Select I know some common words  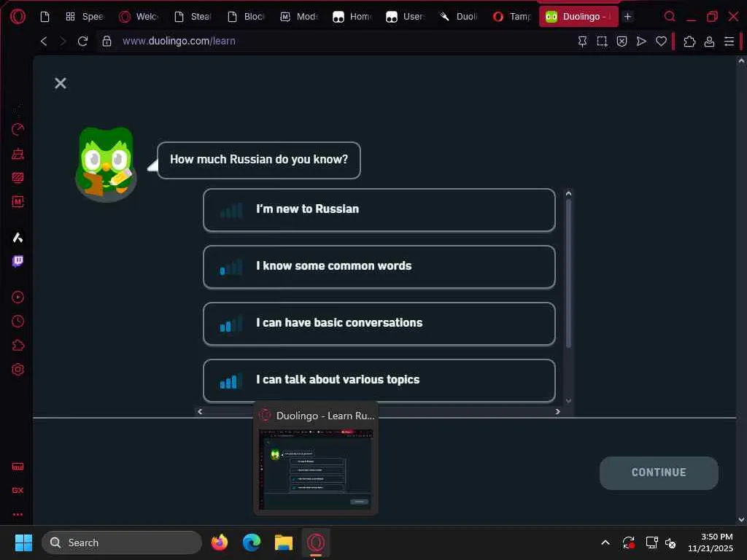(379, 267)
